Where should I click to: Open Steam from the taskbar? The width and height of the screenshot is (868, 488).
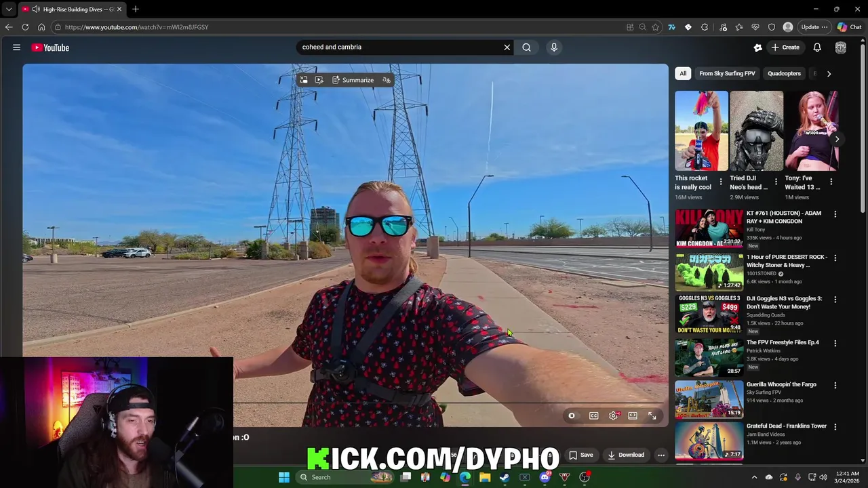pyautogui.click(x=505, y=477)
